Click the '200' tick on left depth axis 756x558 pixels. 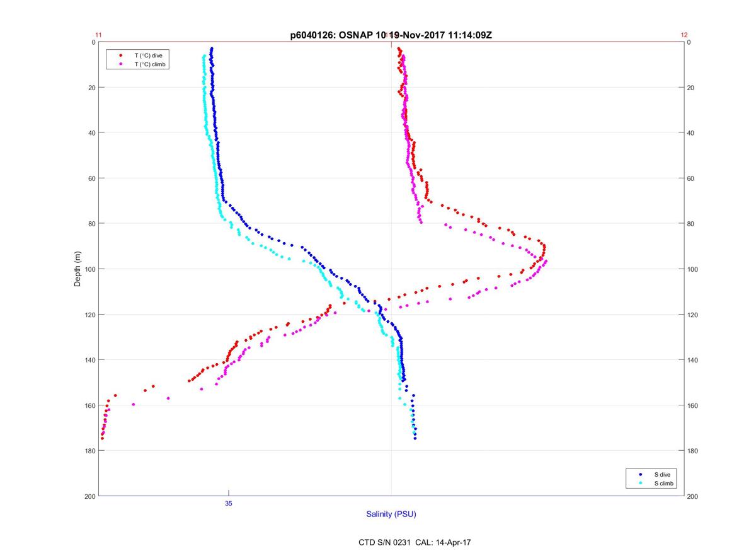[x=90, y=496]
